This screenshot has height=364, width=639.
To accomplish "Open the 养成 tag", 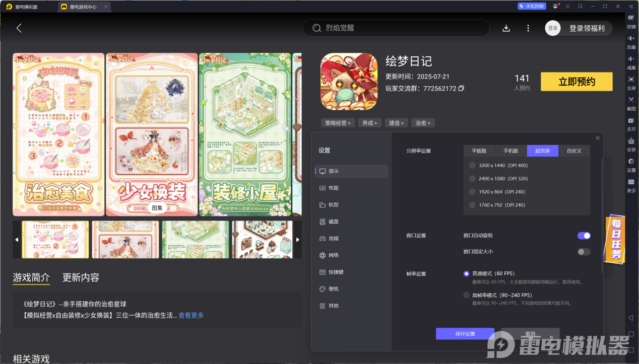I will click(x=370, y=123).
